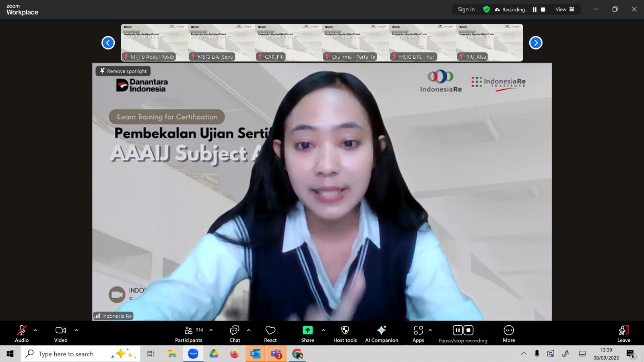Viewport: 644px width, 362px height.
Task: Click Remove spotlight button
Action: 123,71
